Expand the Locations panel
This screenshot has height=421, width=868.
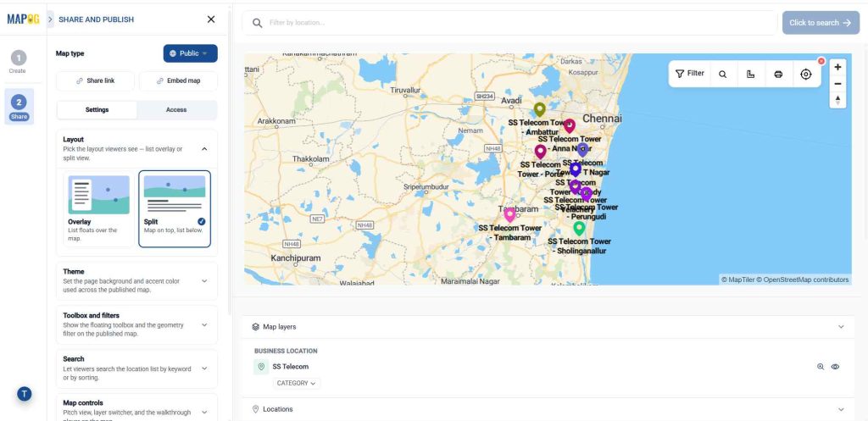[841, 409]
